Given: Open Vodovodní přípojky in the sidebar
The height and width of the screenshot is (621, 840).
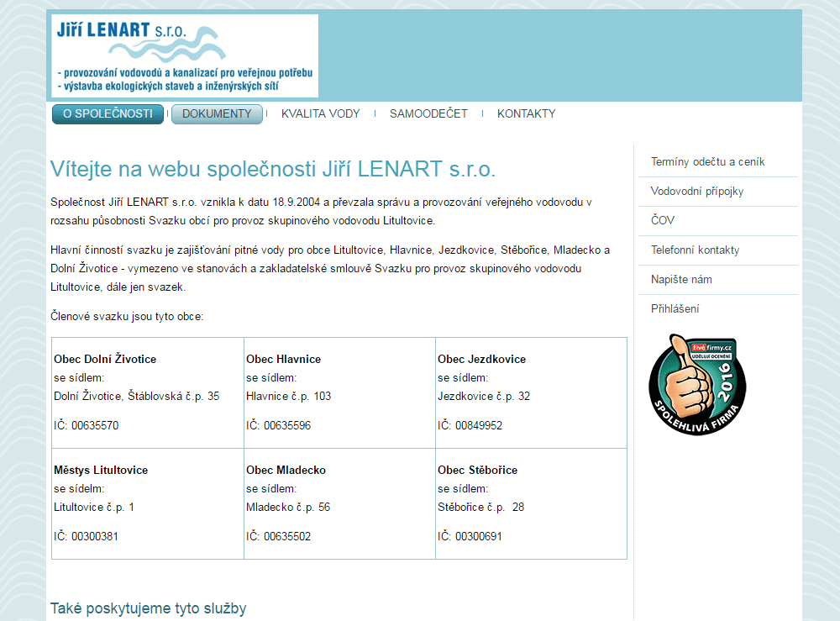Looking at the screenshot, I should (697, 192).
